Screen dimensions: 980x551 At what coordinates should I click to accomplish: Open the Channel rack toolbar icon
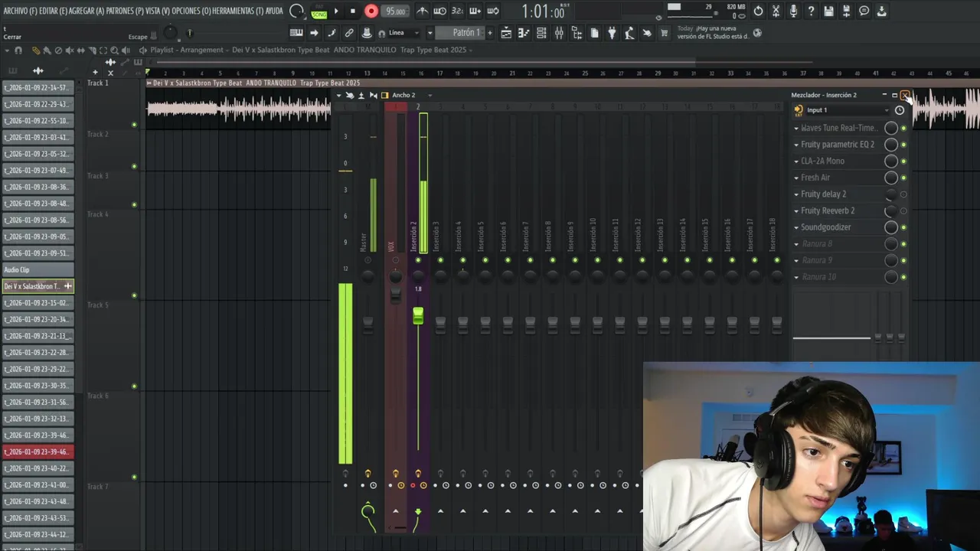tap(541, 33)
